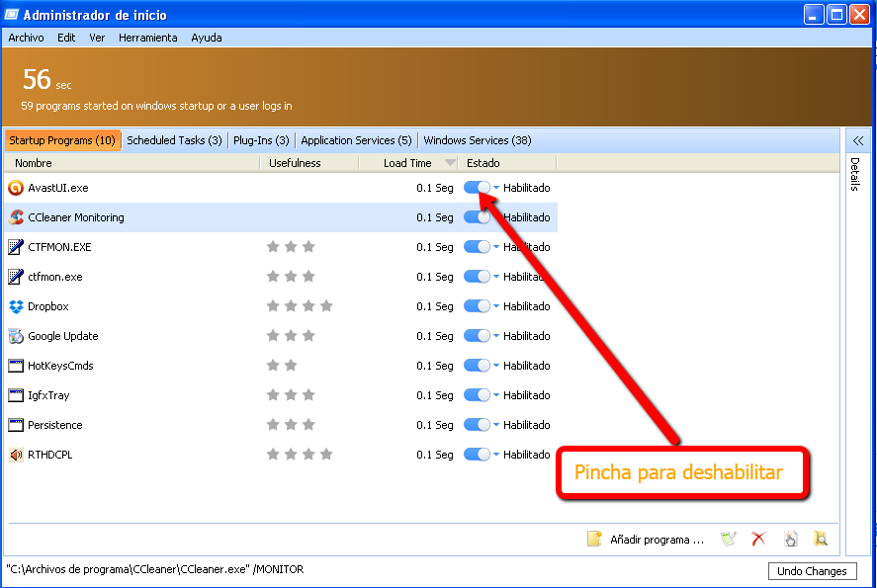Toggle off uppercase CTFMON.EXE startup switch
877x588 pixels.
[x=478, y=247]
